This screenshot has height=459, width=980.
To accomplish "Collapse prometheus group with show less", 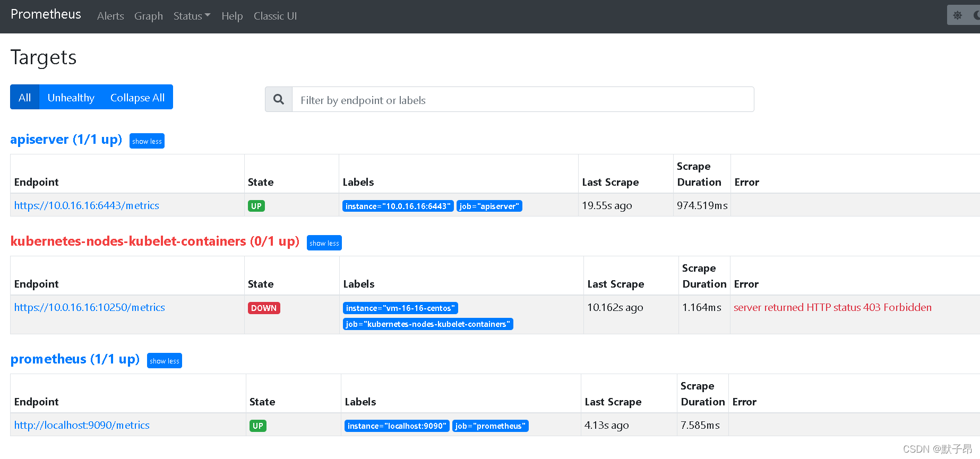I will (165, 361).
